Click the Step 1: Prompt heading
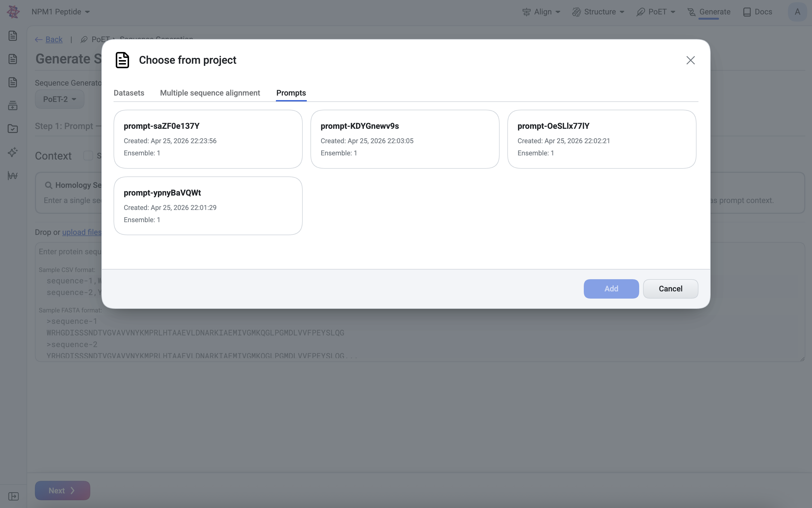The width and height of the screenshot is (812, 508). [x=64, y=126]
